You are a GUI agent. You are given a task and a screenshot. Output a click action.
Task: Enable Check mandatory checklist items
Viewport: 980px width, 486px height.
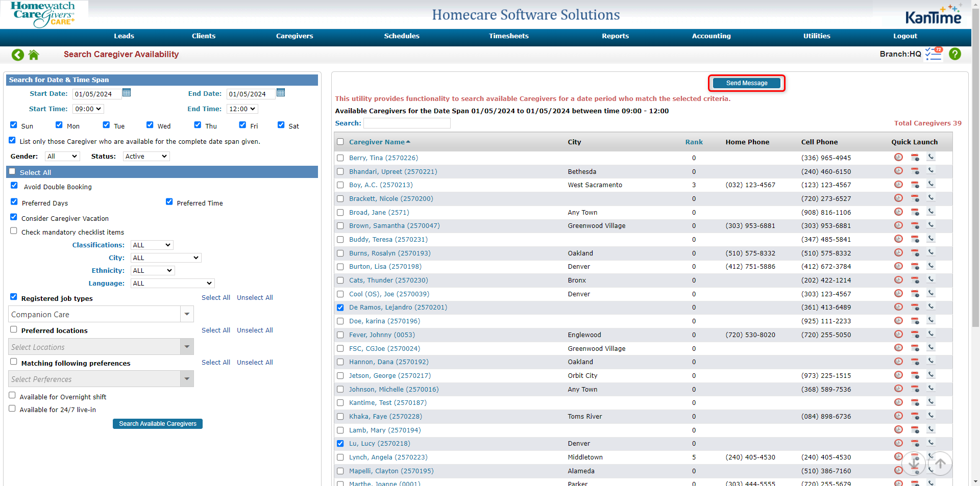(x=14, y=231)
